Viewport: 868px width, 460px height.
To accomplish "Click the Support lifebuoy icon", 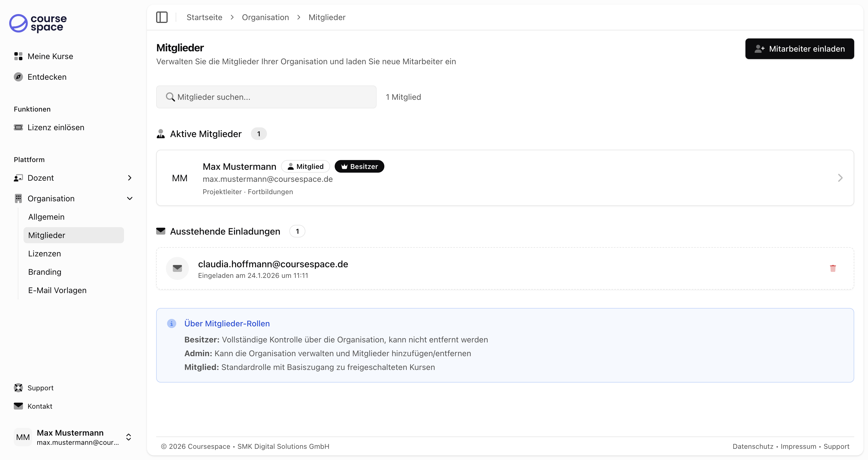I will click(x=18, y=388).
